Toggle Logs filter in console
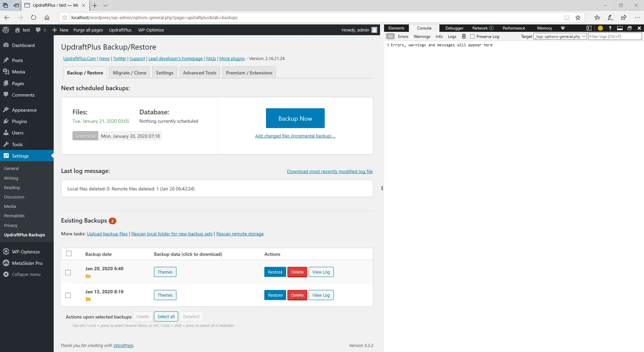This screenshot has height=352, width=644. [452, 36]
